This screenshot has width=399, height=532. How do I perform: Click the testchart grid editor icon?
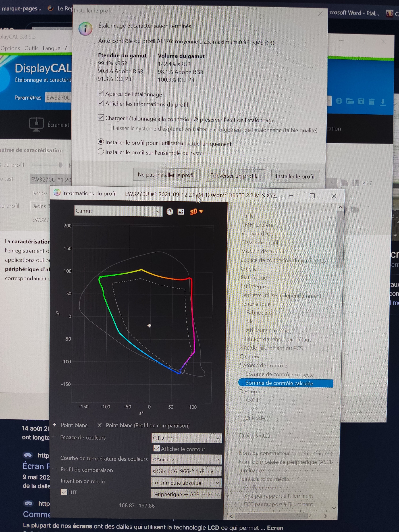coord(356,183)
